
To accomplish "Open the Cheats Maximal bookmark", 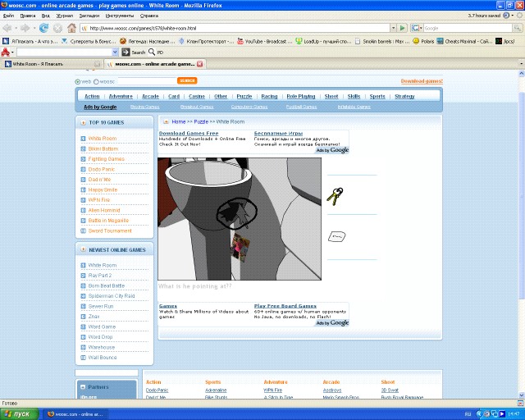I will click(x=465, y=42).
